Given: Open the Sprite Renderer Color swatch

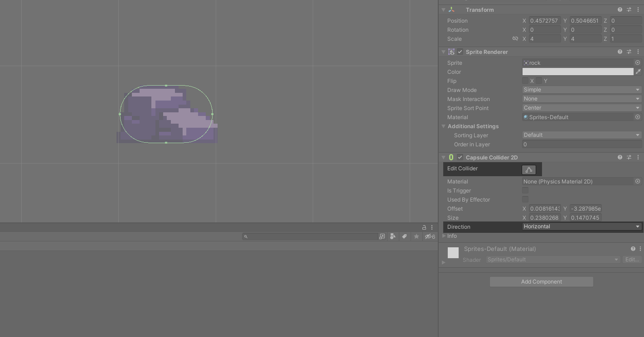Looking at the screenshot, I should tap(577, 72).
